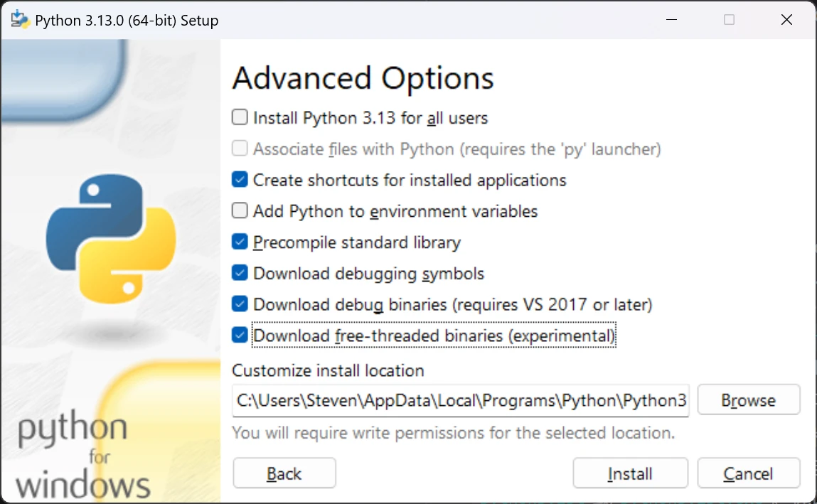Go Back to the previous setup page

coord(284,473)
